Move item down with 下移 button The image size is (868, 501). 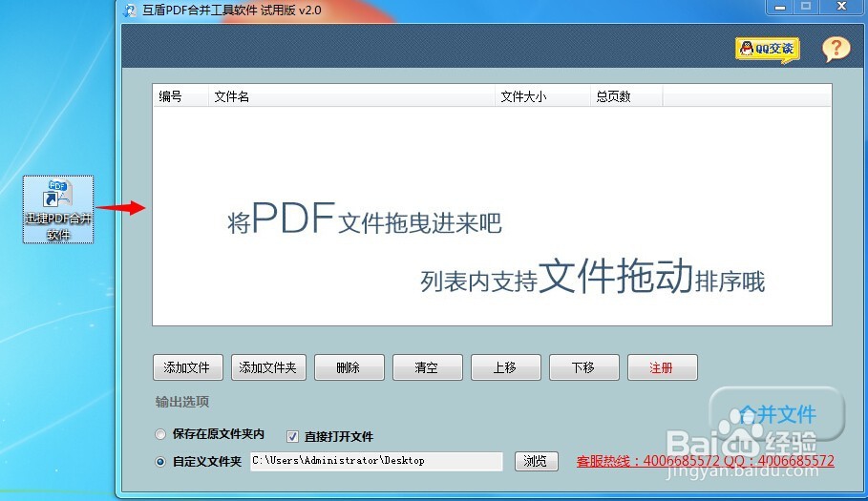584,367
